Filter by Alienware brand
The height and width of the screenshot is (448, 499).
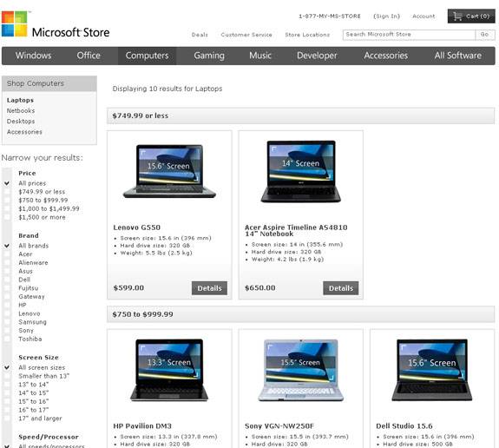tap(7, 263)
